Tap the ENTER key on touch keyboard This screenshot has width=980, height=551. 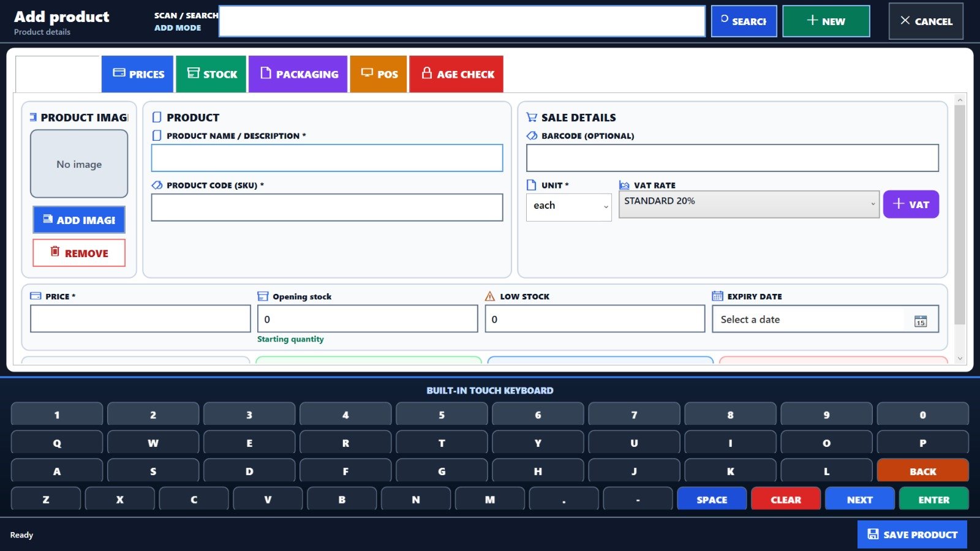[934, 499]
